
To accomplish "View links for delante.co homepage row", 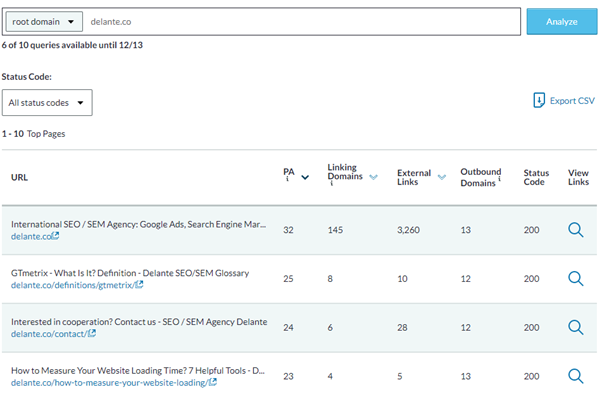I will [576, 230].
